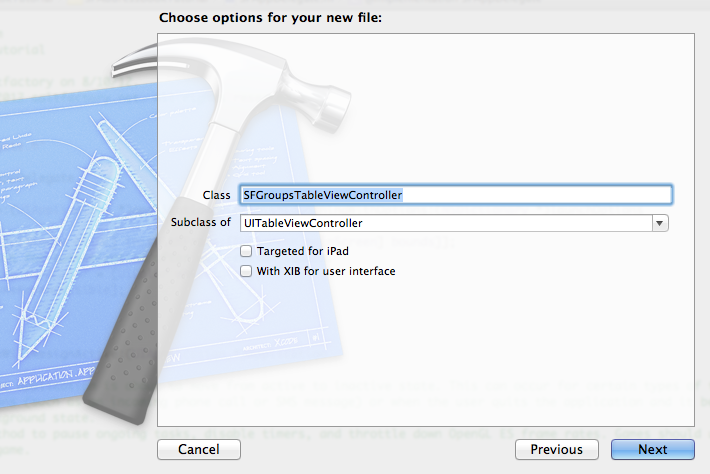Enable the Targeted for iPad checkbox

point(246,251)
